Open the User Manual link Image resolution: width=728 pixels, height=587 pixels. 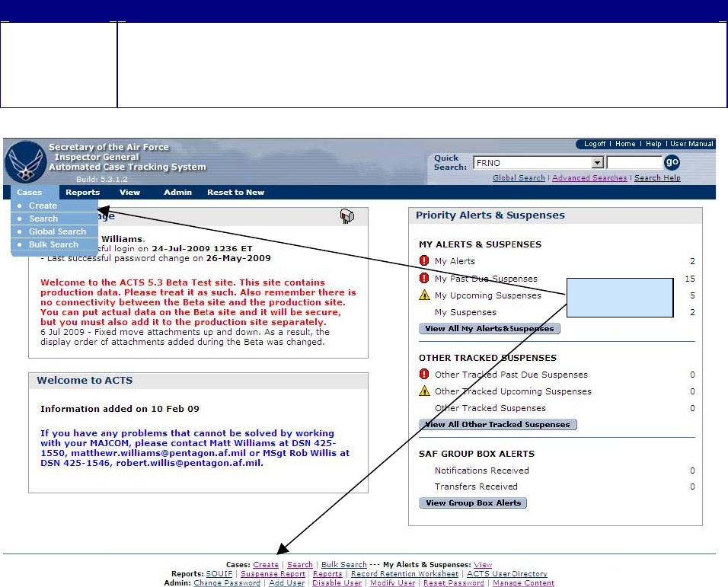pos(691,144)
